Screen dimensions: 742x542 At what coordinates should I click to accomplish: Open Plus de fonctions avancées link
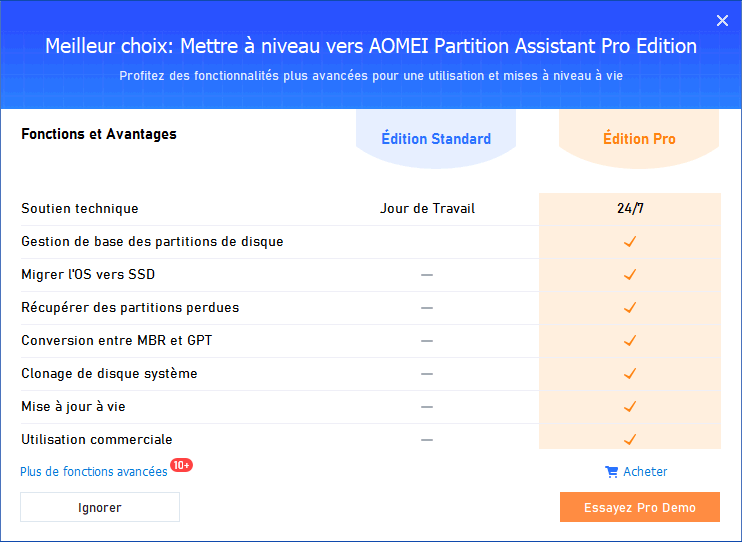(94, 472)
